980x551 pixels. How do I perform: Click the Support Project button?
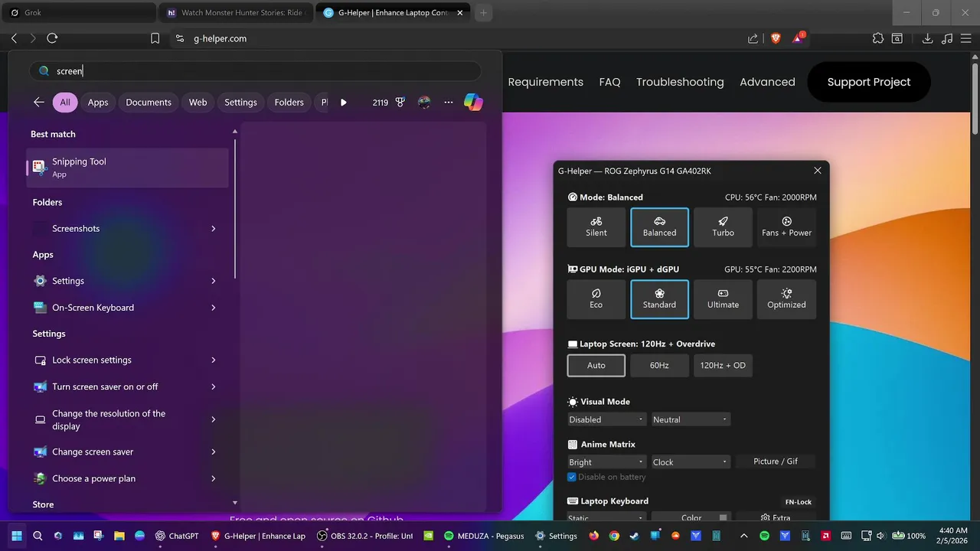click(x=869, y=82)
